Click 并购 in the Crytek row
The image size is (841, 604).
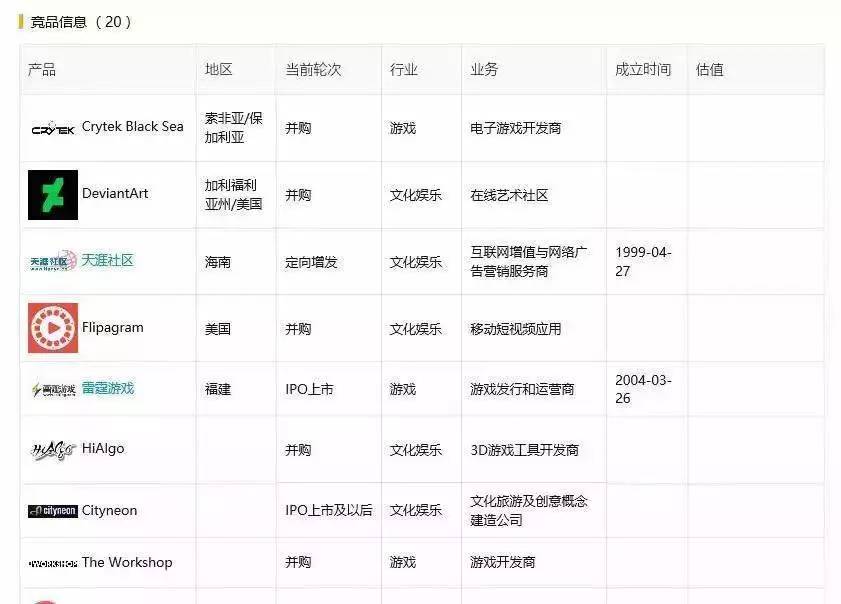(298, 128)
